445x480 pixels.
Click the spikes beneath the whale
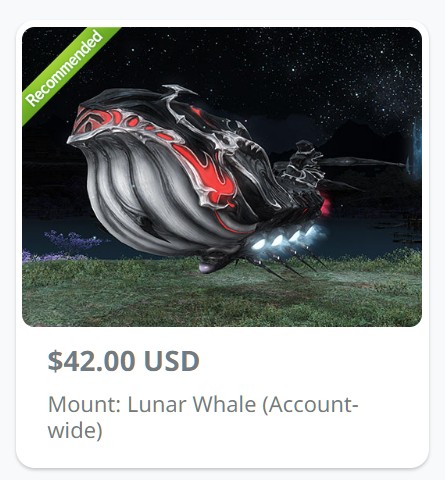287,263
